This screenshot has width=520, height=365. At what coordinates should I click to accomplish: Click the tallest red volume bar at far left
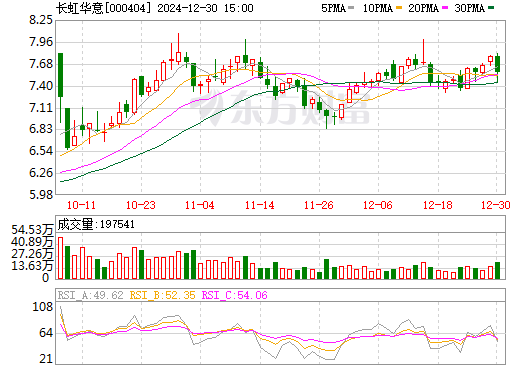coord(60,258)
